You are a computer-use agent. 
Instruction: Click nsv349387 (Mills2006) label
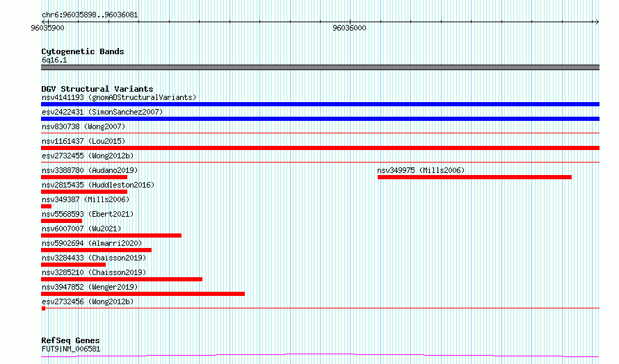pos(86,199)
